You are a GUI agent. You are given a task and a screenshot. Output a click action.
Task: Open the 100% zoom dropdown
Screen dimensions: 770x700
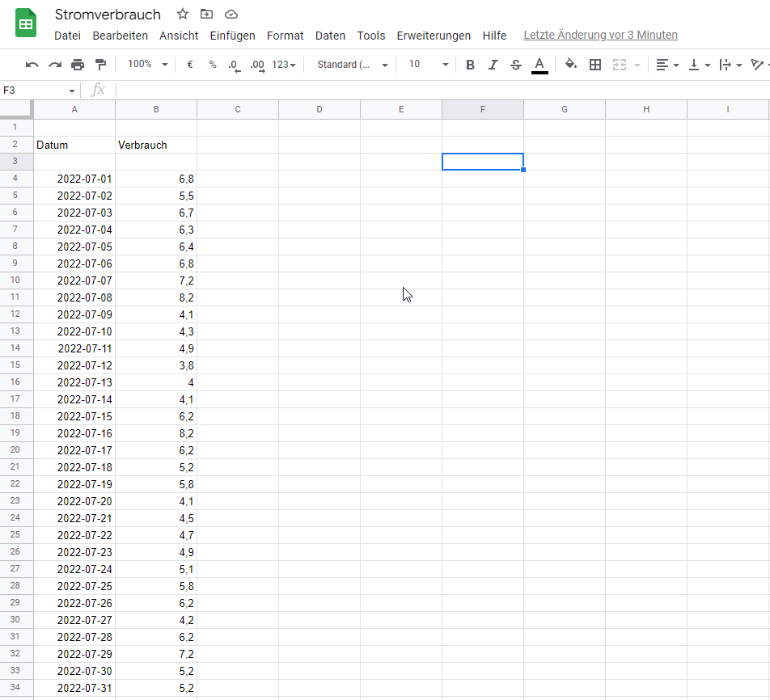pos(148,65)
